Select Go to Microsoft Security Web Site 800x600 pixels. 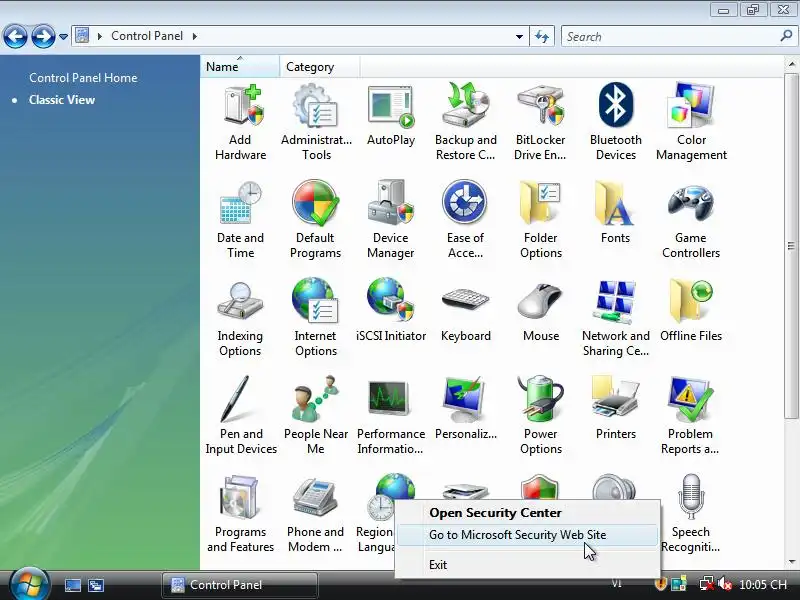528,535
